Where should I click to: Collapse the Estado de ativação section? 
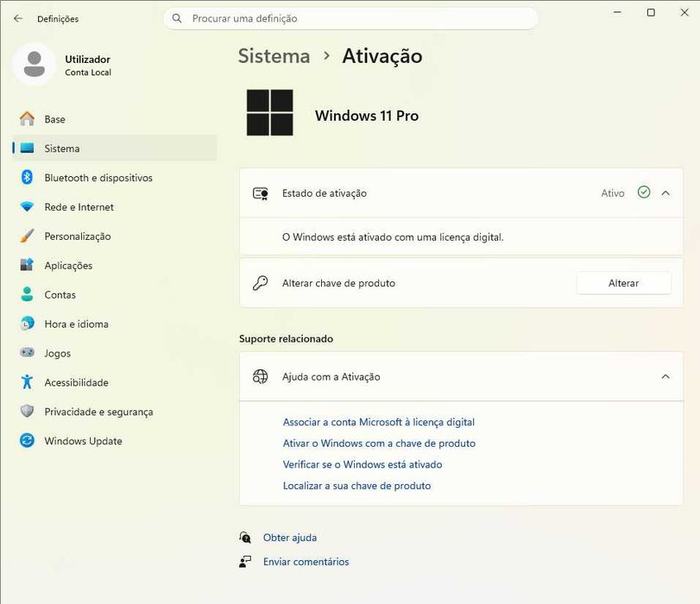click(x=665, y=193)
